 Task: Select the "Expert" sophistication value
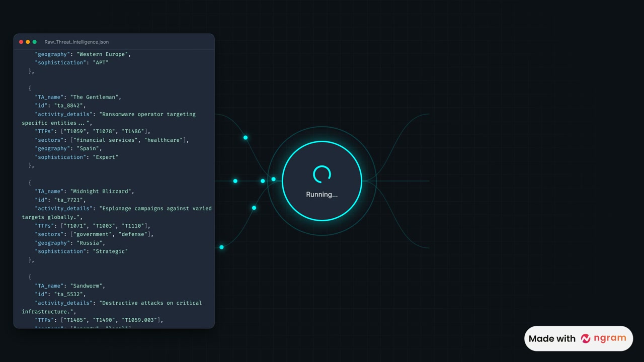[106, 157]
